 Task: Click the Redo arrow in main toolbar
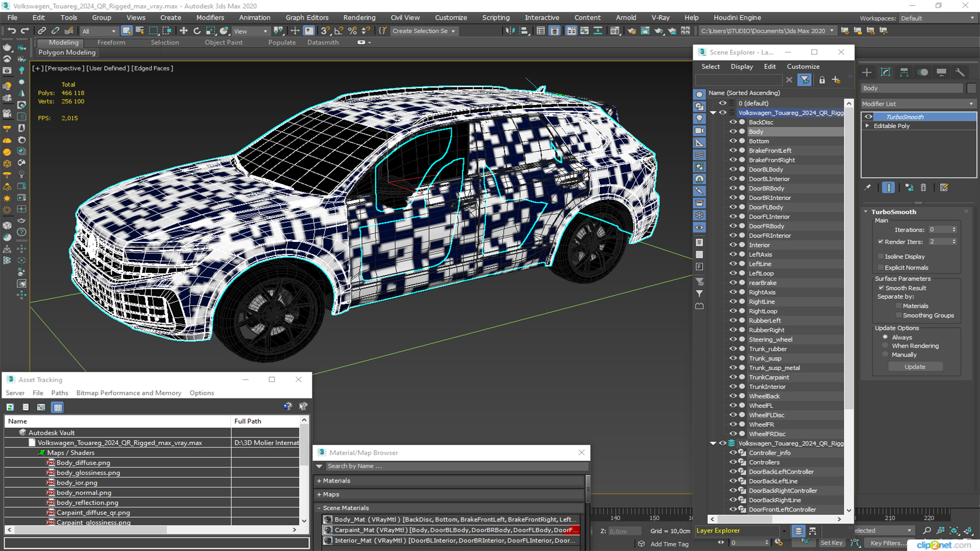[x=24, y=31]
